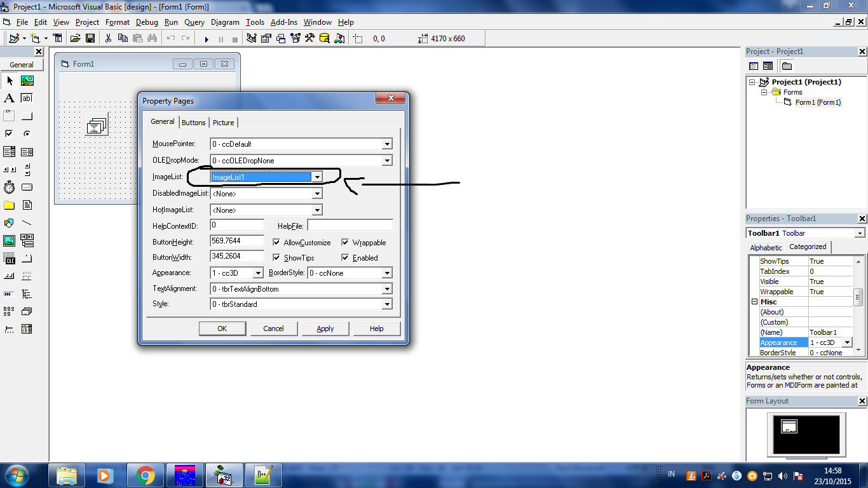Select the PictureBox tool in the toolbox
The height and width of the screenshot is (488, 868).
(27, 81)
